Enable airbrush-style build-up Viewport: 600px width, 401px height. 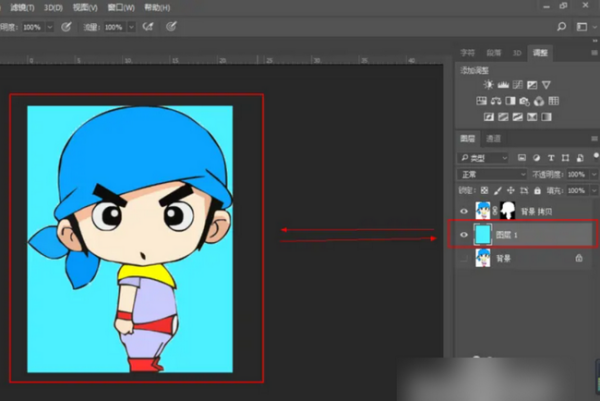[x=148, y=26]
